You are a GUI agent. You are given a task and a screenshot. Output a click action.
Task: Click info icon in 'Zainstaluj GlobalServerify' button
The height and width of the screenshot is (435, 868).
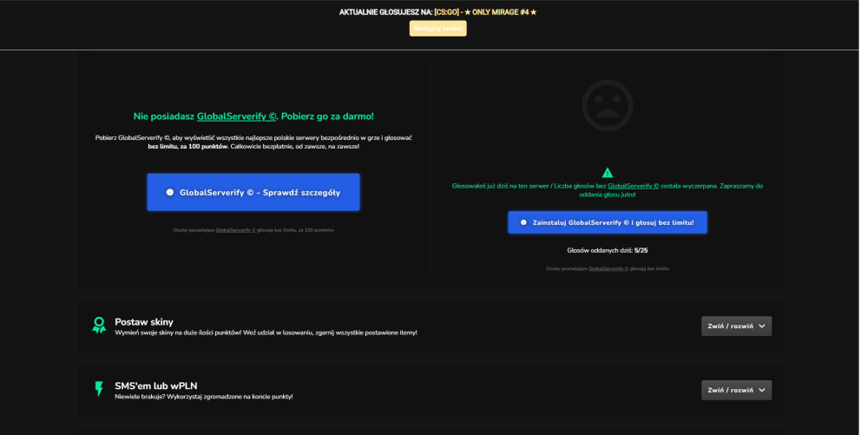click(523, 222)
